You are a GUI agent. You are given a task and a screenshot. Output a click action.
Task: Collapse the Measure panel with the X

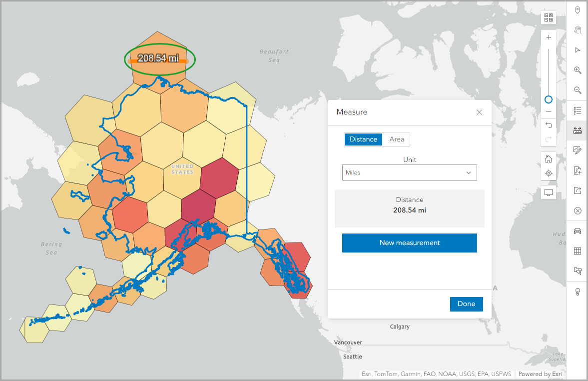(479, 112)
